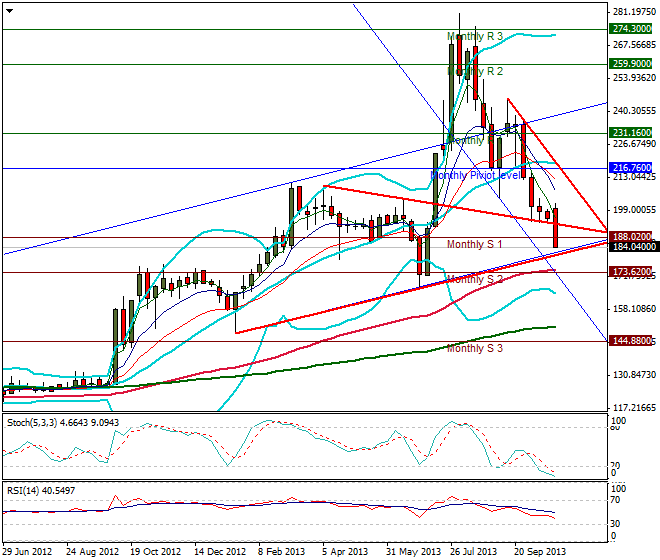The image size is (660, 560).
Task: Select the 20 Sep 2013 date label
Action: [538, 551]
